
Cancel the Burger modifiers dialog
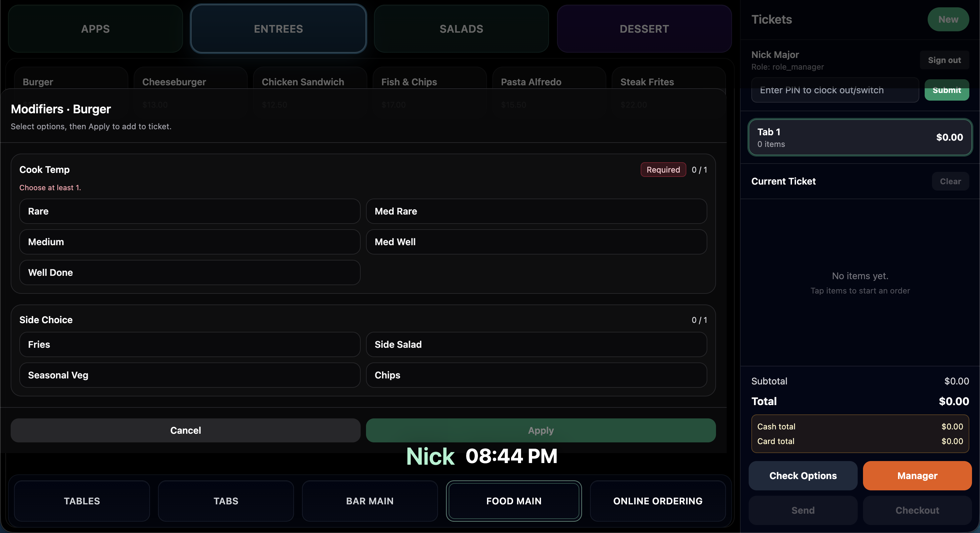point(185,430)
